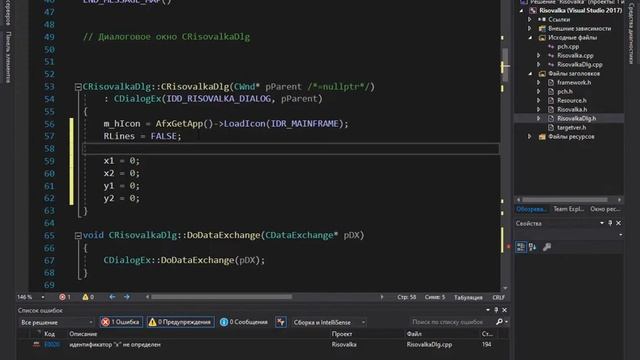Collapse the Исходные файлы folder
Image resolution: width=640 pixels, height=360 pixels.
point(530,38)
